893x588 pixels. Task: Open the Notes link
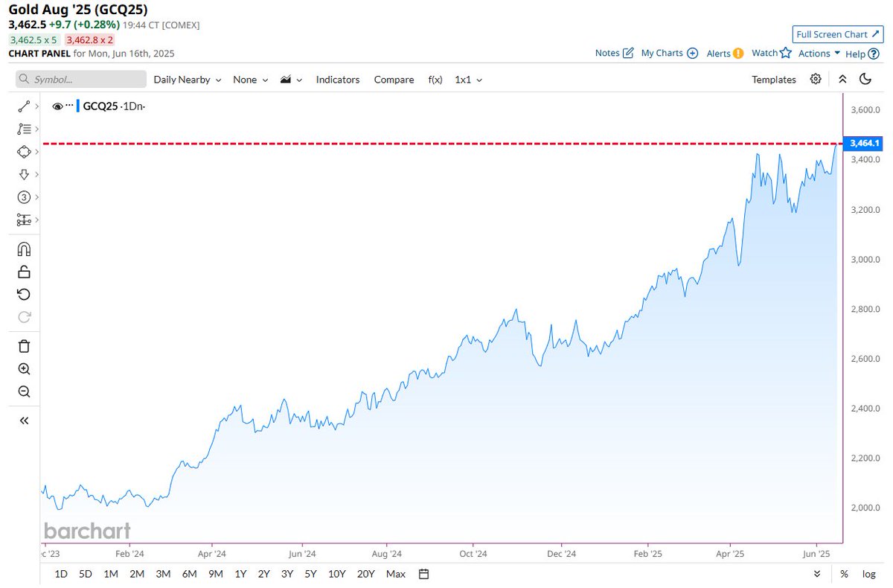615,53
